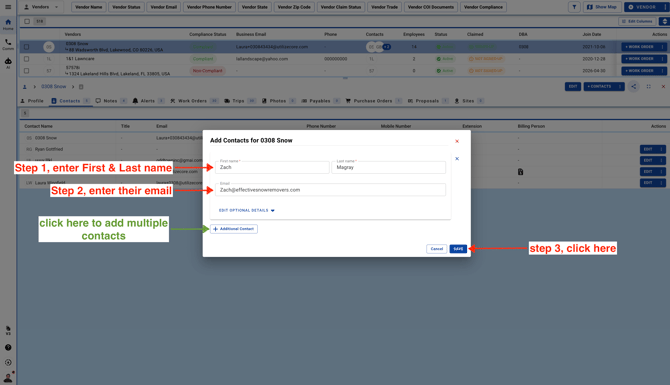Click Edit for Laura Wingfield contact
The width and height of the screenshot is (670, 385).
(x=648, y=182)
